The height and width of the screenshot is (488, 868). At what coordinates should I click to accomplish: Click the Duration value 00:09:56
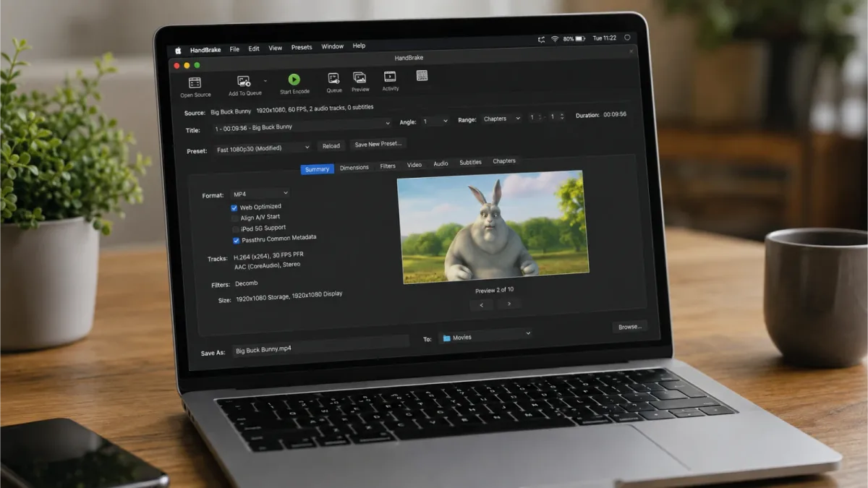point(615,114)
